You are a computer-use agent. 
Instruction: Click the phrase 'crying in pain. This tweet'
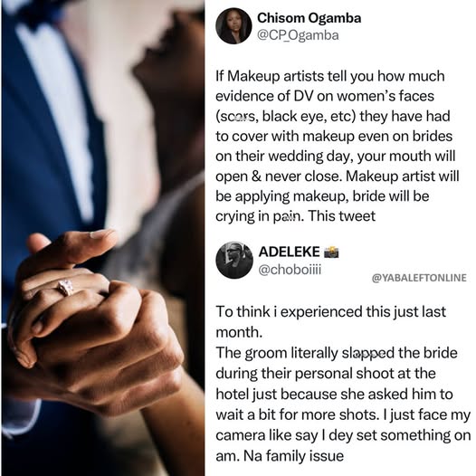click(295, 216)
